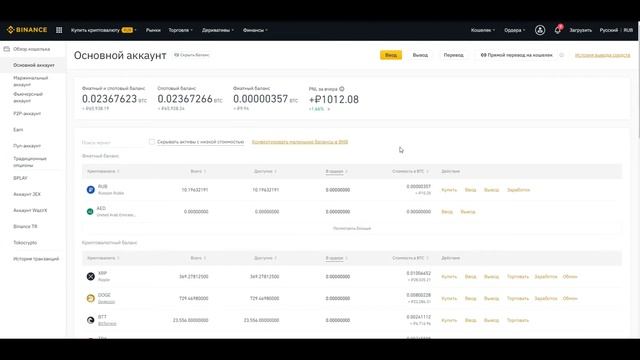Open the notifications bell
Viewport: 640px width, 360px height.
click(558, 30)
